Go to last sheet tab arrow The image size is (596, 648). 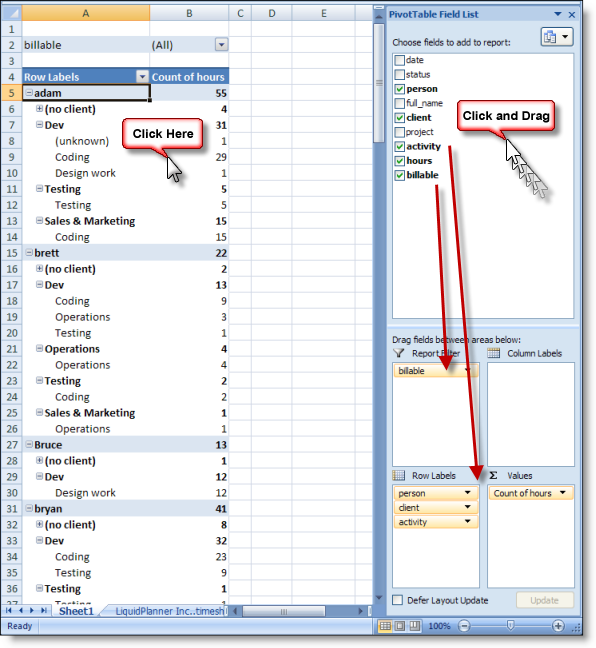(43, 610)
